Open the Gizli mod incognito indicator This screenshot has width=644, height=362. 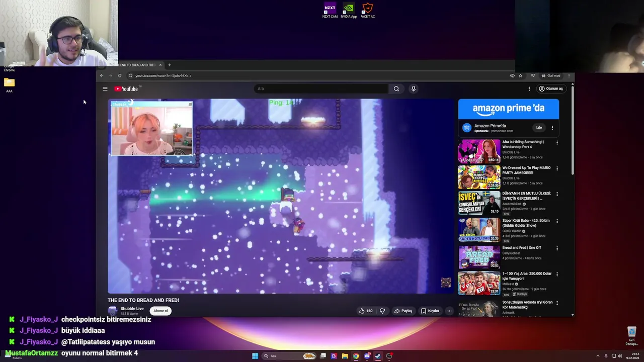(x=551, y=76)
